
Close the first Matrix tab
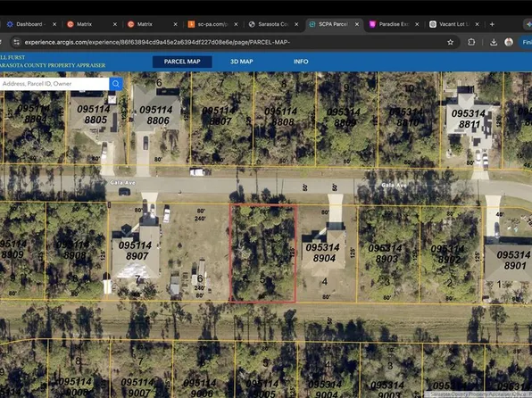pos(114,24)
